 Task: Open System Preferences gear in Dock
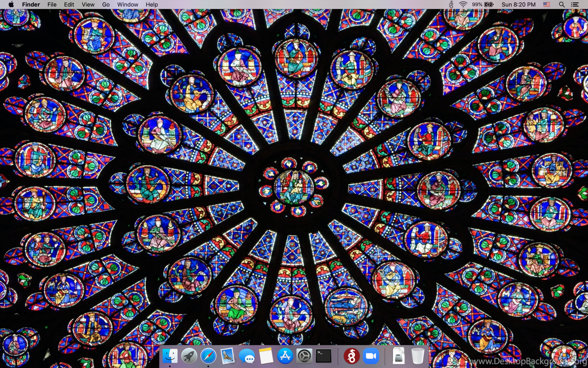pos(304,356)
